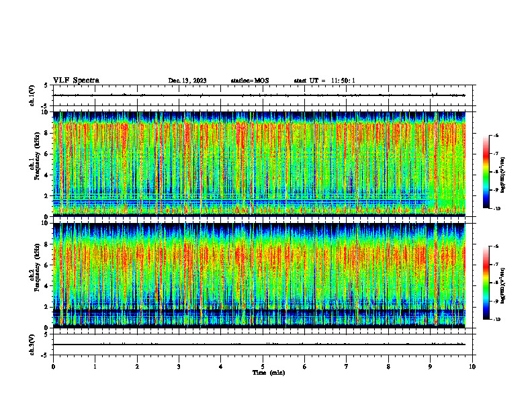
Task: Click time-axis tick label "10"
Action: [472, 367]
